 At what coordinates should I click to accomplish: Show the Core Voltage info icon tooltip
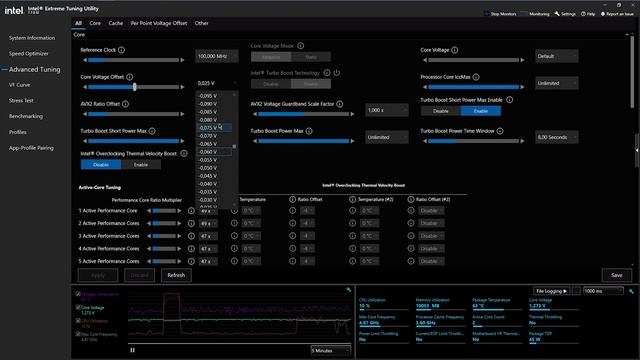(x=455, y=50)
